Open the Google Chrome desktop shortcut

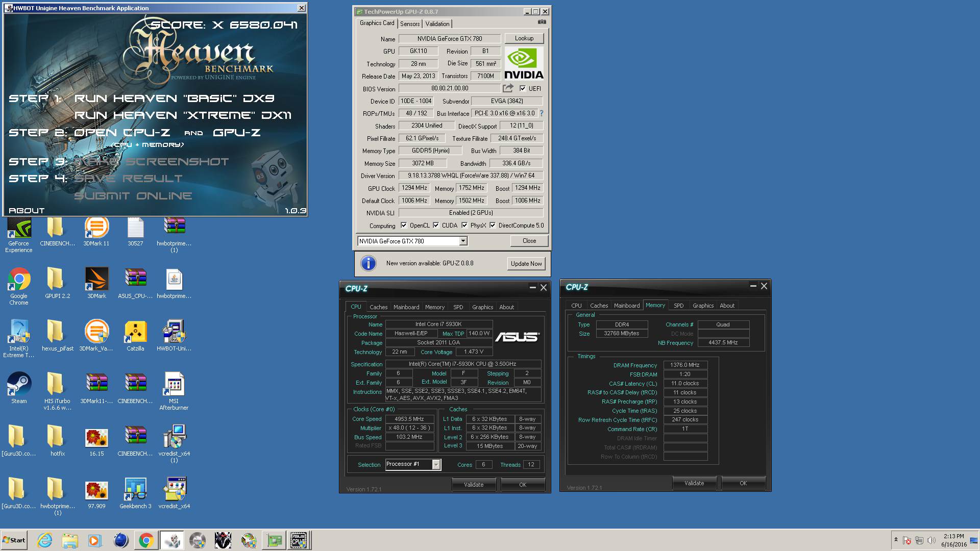[19, 286]
